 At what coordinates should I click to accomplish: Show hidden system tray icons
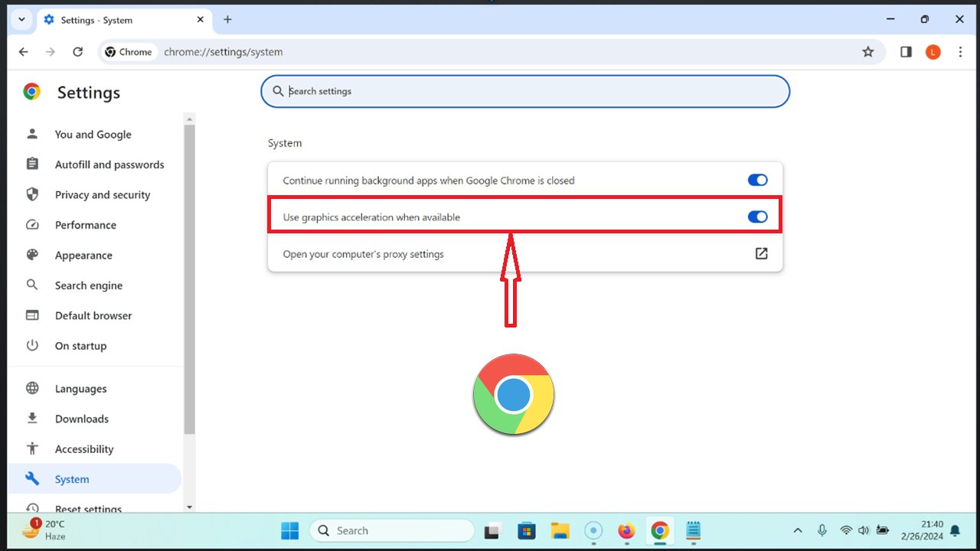pyautogui.click(x=798, y=530)
